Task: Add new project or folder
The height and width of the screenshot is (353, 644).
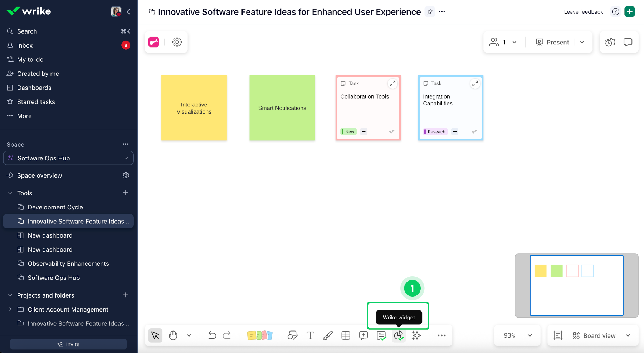Action: (x=126, y=295)
